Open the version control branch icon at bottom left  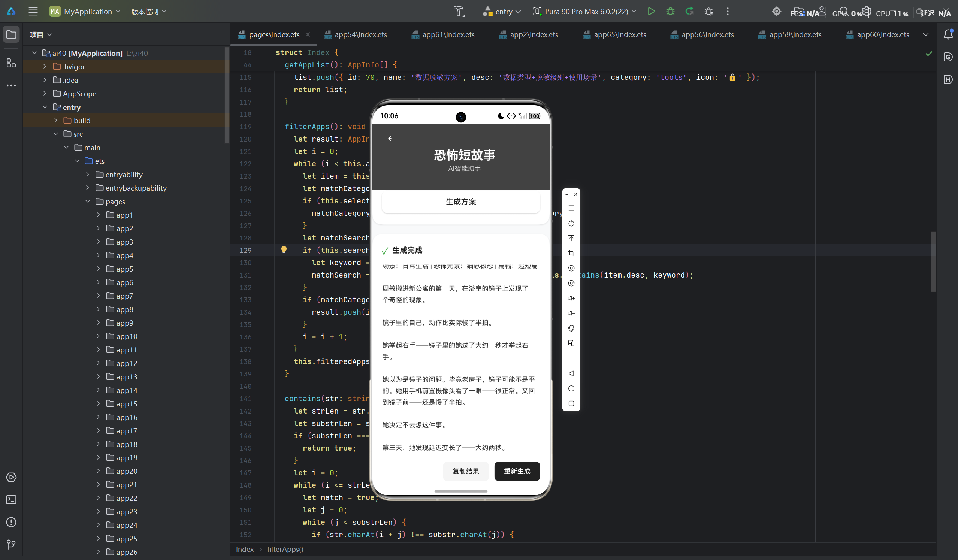pyautogui.click(x=11, y=544)
